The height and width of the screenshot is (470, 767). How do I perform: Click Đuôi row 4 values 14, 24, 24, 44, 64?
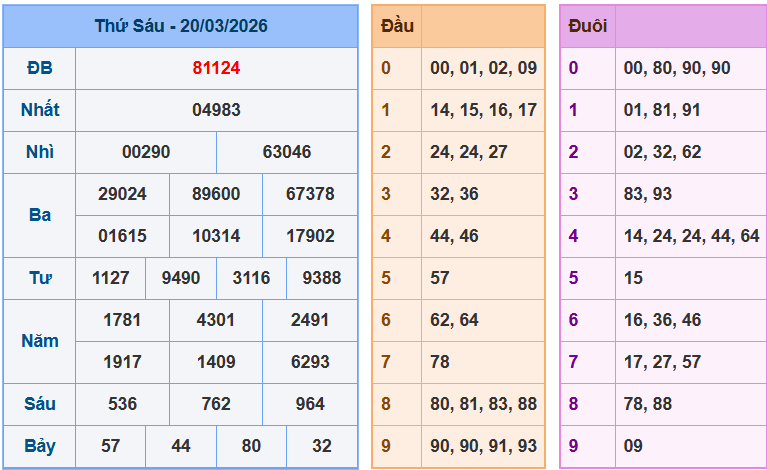coord(691,236)
